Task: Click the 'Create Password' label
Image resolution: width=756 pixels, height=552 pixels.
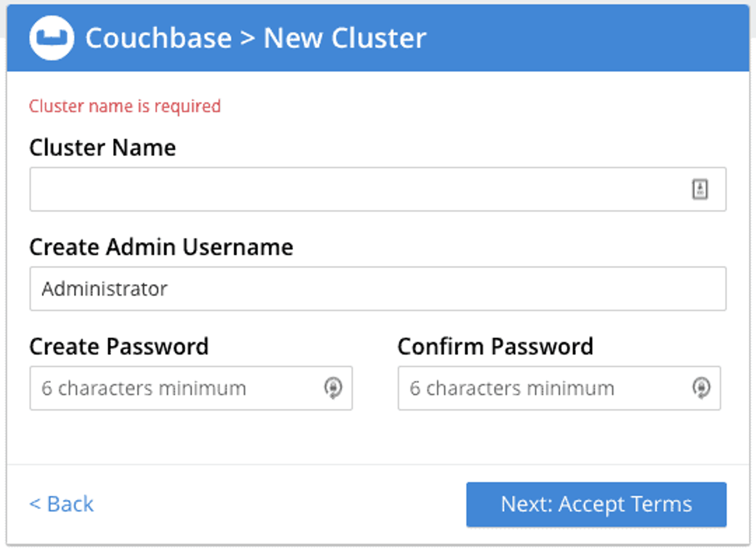Action: (x=119, y=347)
